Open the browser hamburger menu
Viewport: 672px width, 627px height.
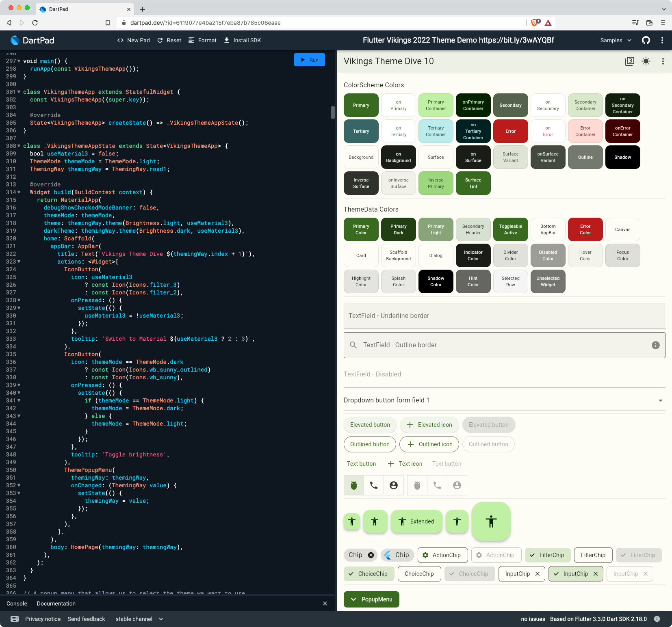point(663,23)
